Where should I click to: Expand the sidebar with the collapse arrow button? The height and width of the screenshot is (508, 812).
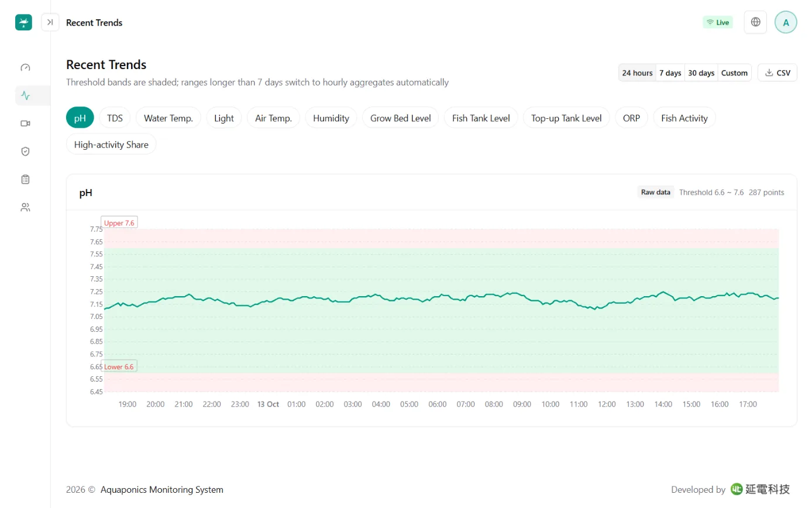(50, 22)
